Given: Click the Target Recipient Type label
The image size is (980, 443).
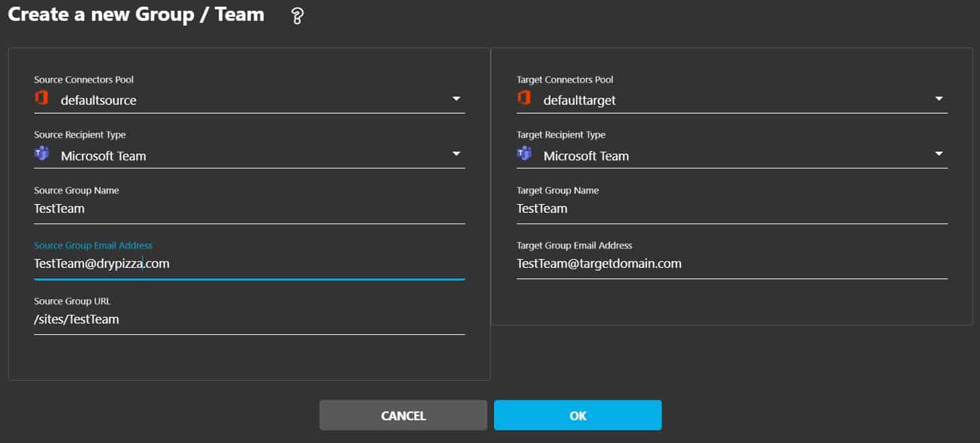Looking at the screenshot, I should (x=561, y=135).
